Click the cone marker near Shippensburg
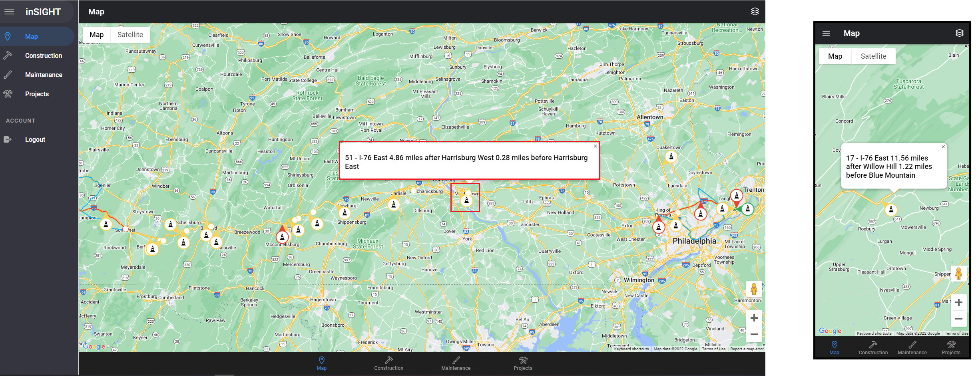The width and height of the screenshot is (980, 381). (x=345, y=213)
